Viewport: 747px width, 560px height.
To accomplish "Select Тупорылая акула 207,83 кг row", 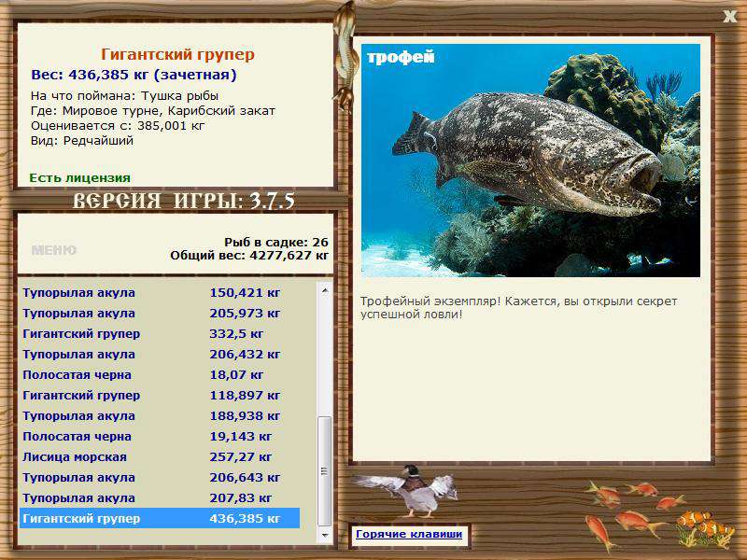I will (160, 497).
